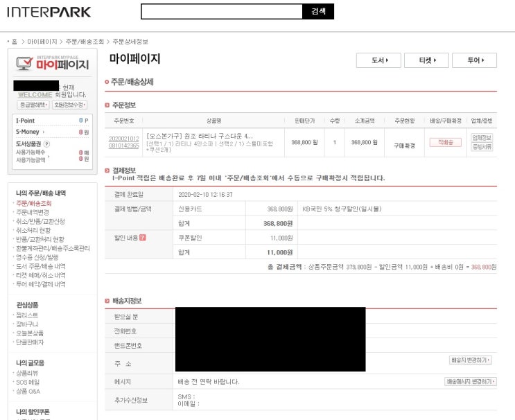Click payment date 2020-02-10 12:16:37

205,194
